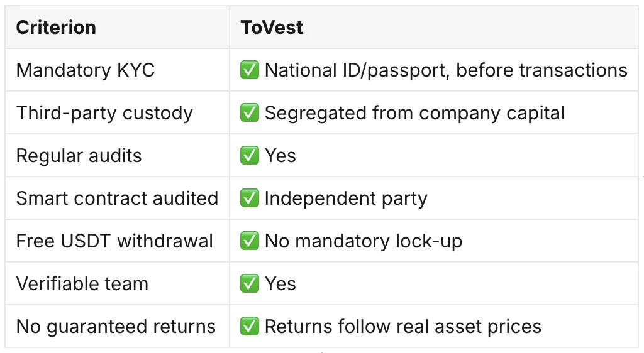Click the green checkmark beside National ID/passport
This screenshot has height=353, width=644.
(x=249, y=70)
